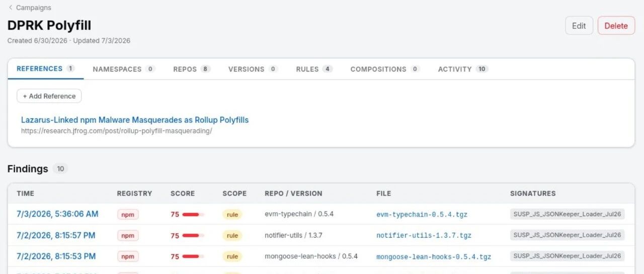Click rule scope badge in notifier-utils row
Viewport: 644px width, 274px height.
232,235
